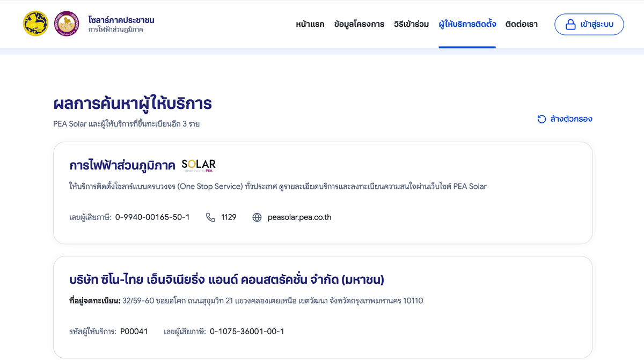The image size is (644, 360).
Task: Click the reset arrow icon beside ล้างตัวกรอง
Action: pos(542,119)
